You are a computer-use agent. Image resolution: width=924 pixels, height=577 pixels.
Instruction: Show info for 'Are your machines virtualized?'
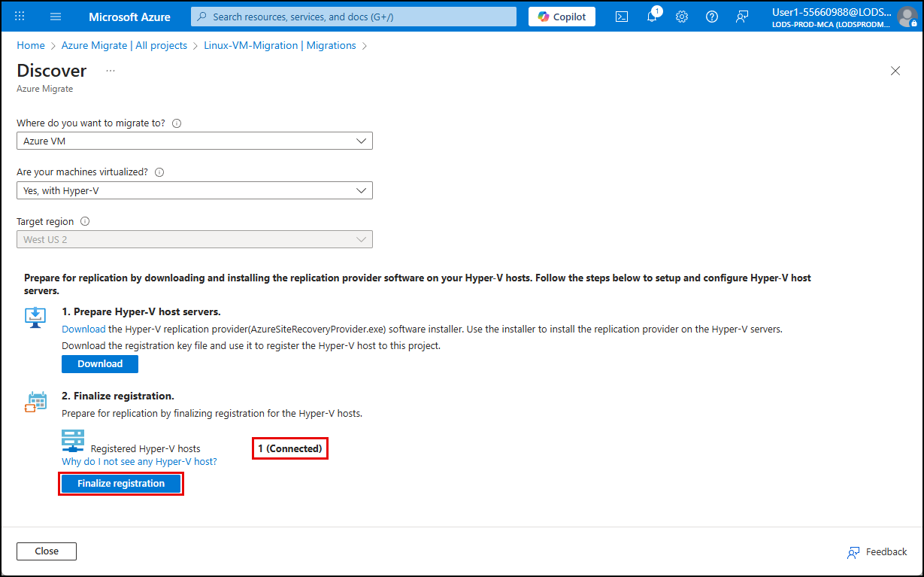(x=159, y=172)
